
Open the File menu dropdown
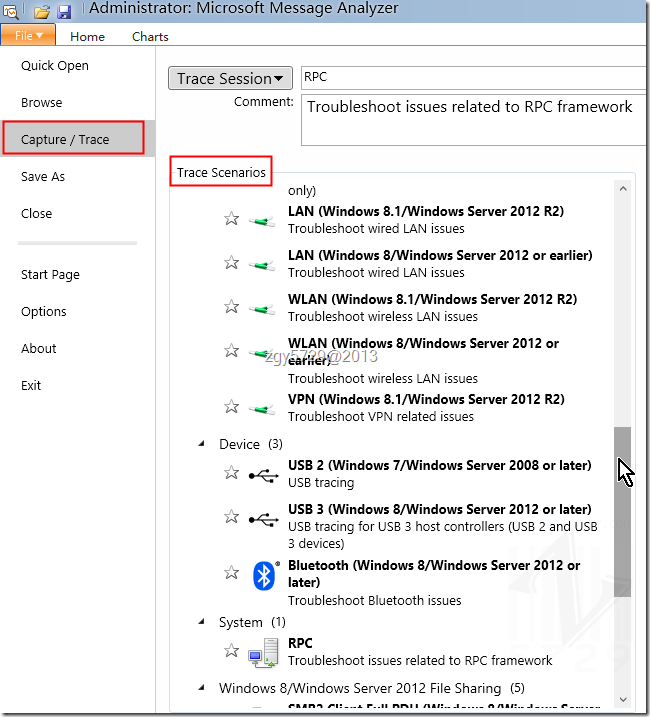(28, 35)
